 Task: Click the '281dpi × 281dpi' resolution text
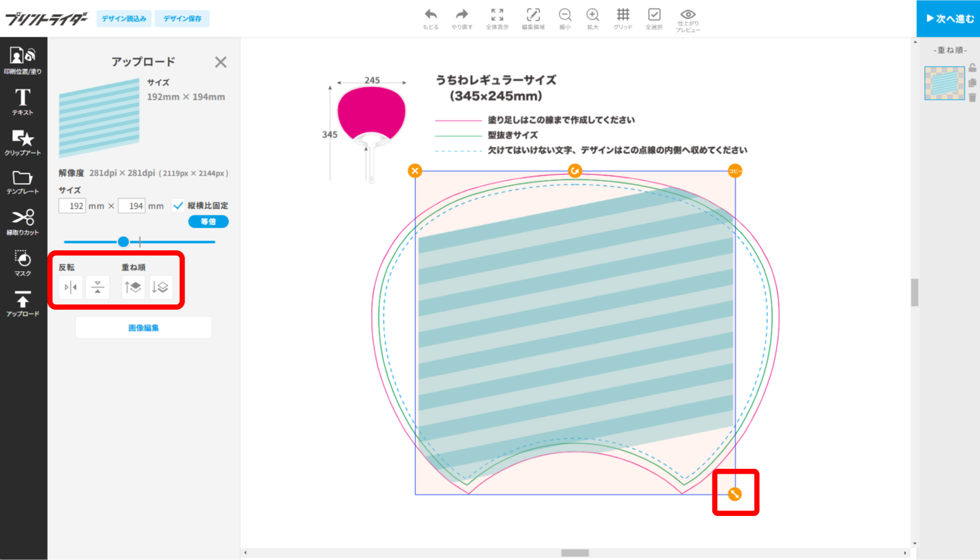tap(122, 173)
